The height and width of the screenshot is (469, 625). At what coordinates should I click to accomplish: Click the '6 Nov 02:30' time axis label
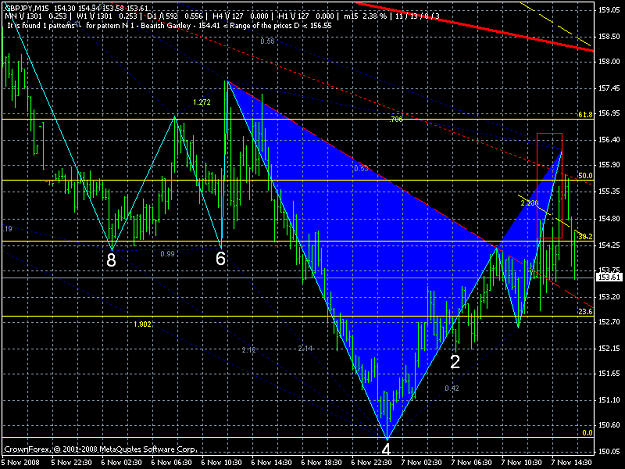click(x=121, y=462)
